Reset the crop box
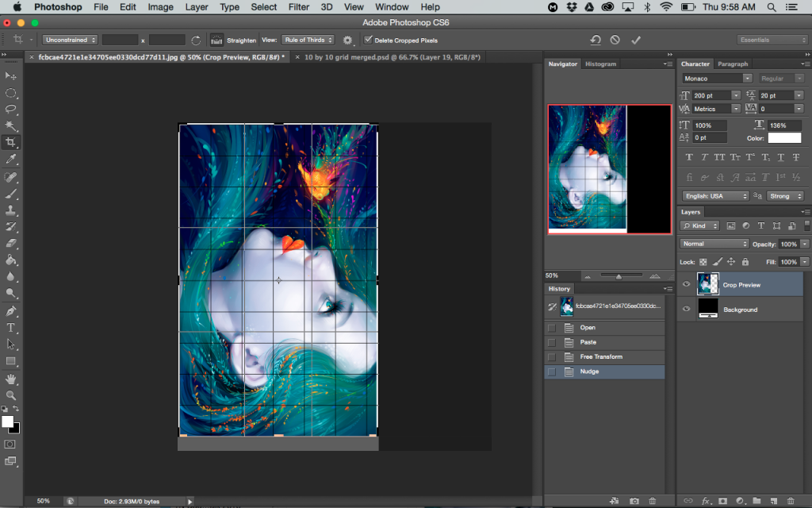 [x=595, y=40]
